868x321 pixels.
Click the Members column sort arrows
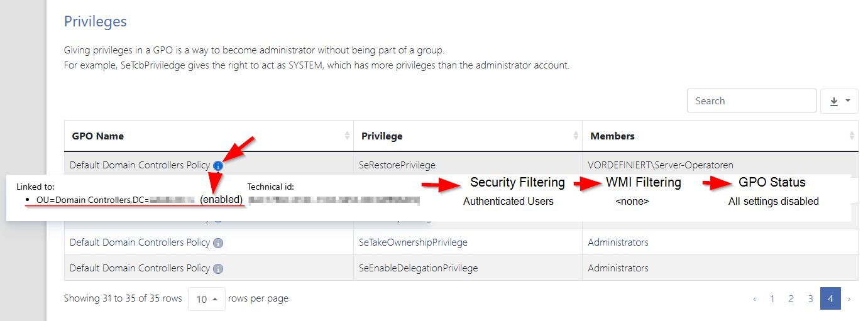click(x=852, y=136)
